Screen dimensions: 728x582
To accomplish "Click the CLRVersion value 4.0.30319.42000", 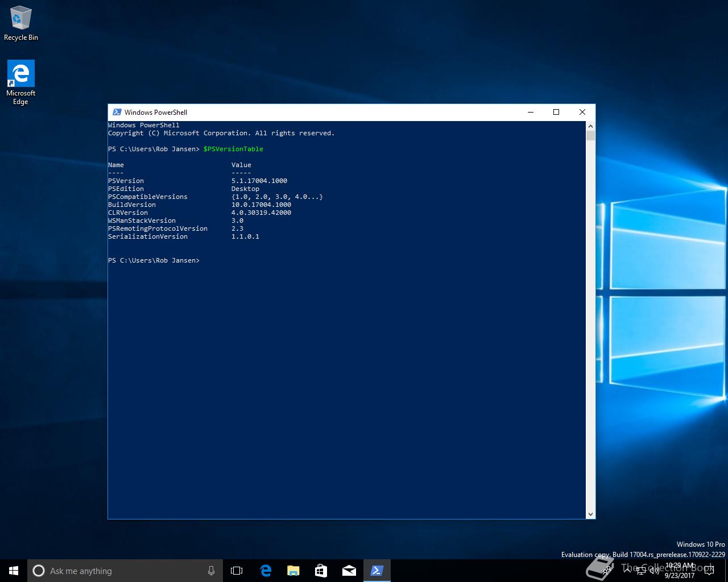I will coord(261,213).
